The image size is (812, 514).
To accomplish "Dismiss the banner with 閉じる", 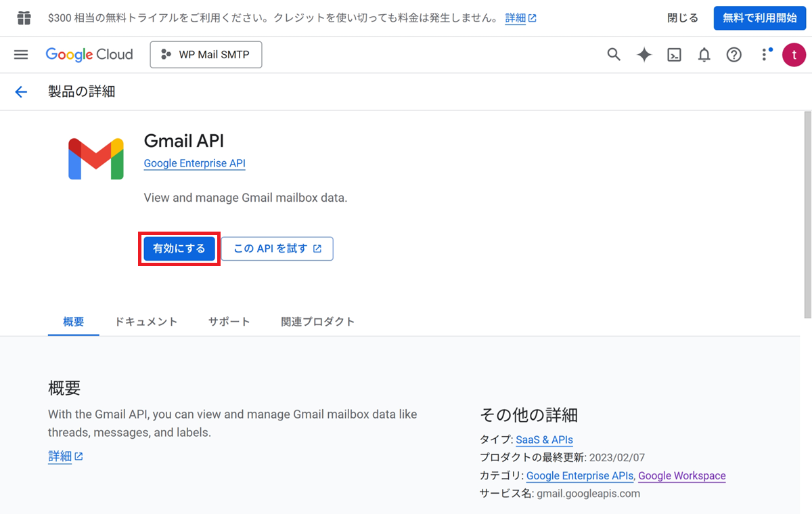I will (682, 18).
